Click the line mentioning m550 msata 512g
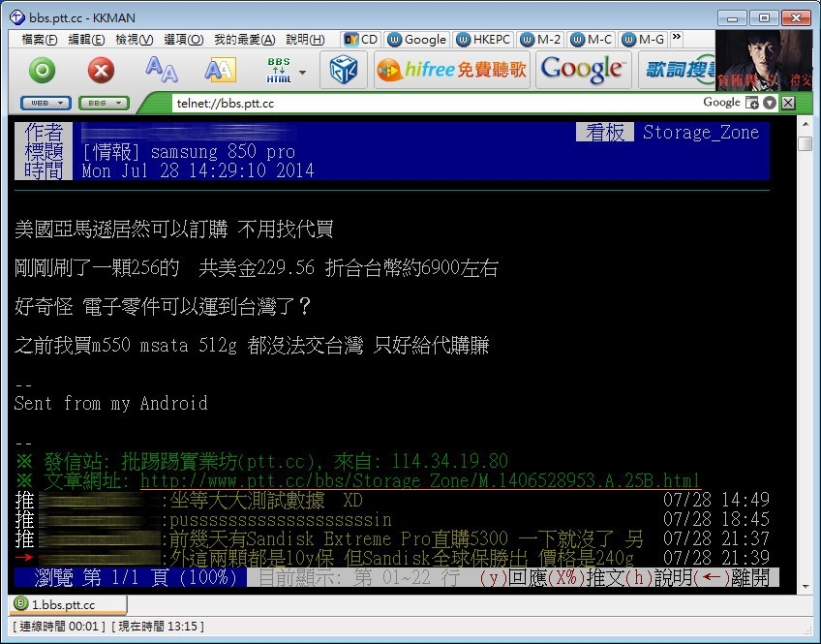Image resolution: width=821 pixels, height=644 pixels. (252, 346)
